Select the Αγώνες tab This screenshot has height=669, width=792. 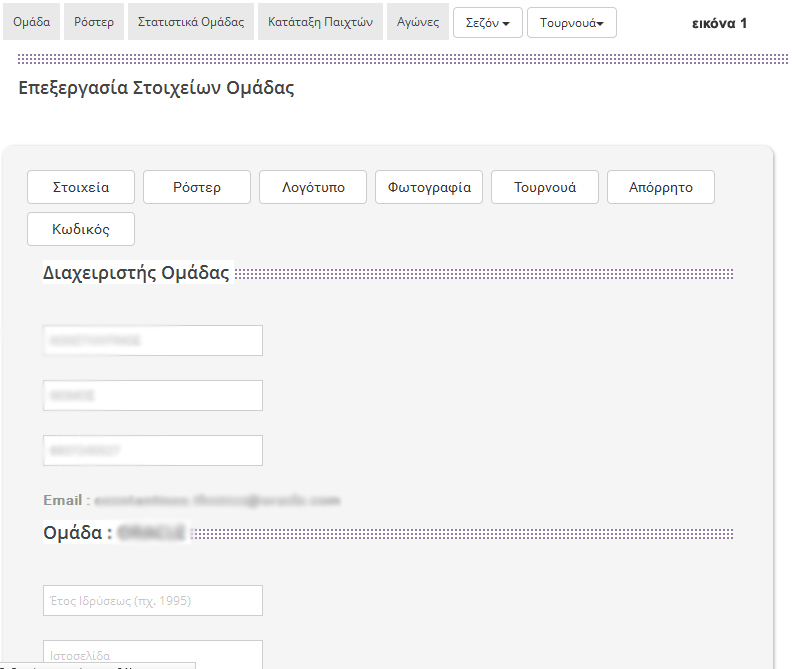coord(417,22)
